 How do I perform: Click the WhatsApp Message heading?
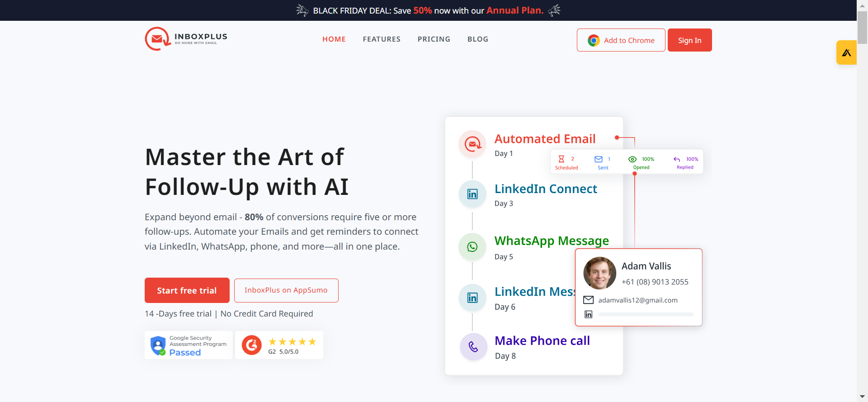[552, 241]
